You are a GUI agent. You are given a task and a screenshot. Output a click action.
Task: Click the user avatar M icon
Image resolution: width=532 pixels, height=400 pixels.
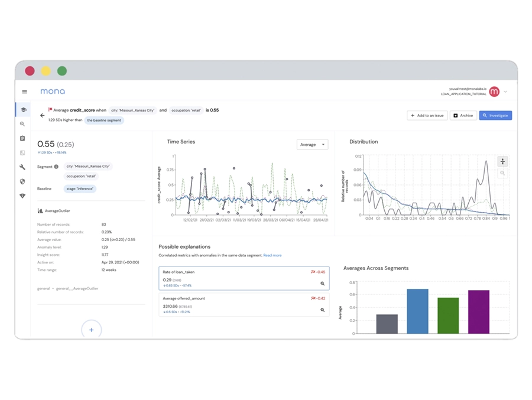(494, 91)
